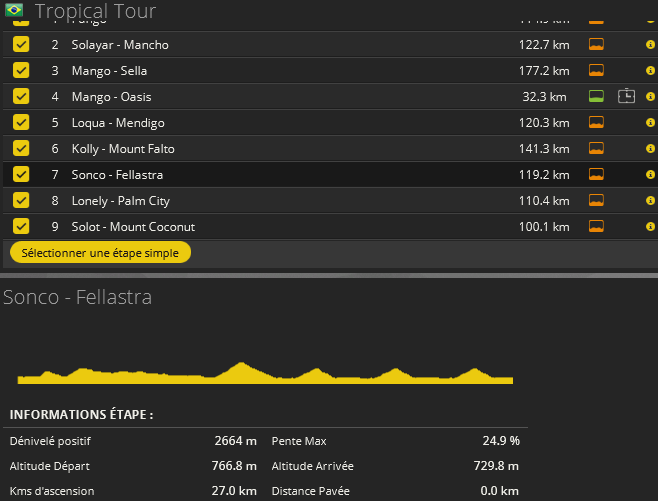
Task: Click the 'Sélectionner une étape simple' button
Action: (100, 253)
